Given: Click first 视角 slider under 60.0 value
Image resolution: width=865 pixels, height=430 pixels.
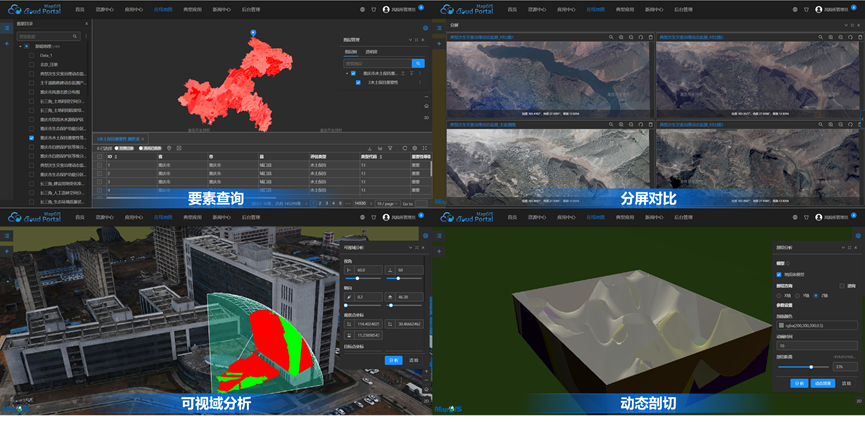Looking at the screenshot, I should tap(362, 279).
